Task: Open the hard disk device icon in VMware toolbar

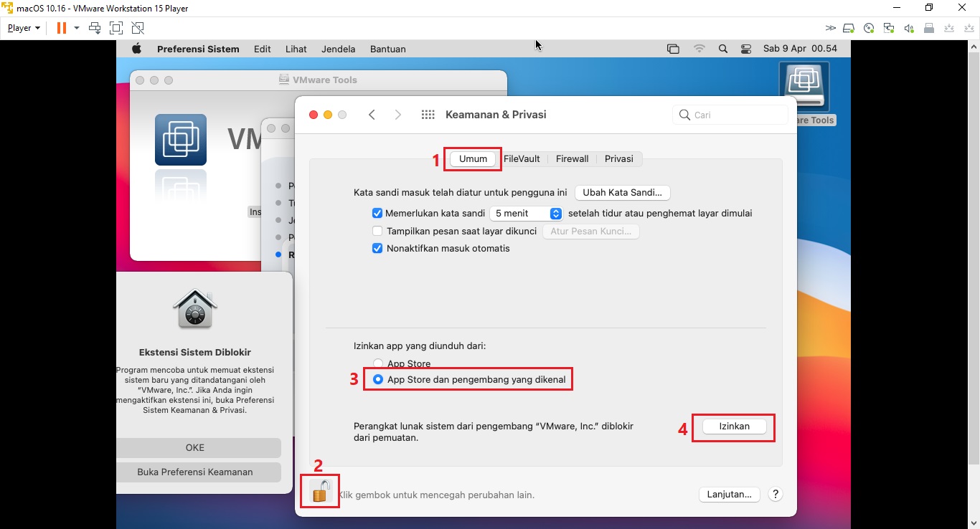Action: coord(849,28)
